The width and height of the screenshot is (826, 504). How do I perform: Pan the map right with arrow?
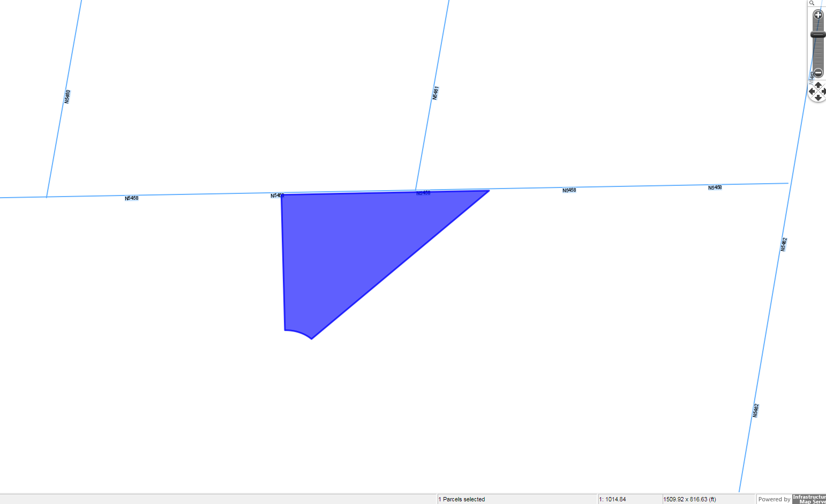(823, 92)
